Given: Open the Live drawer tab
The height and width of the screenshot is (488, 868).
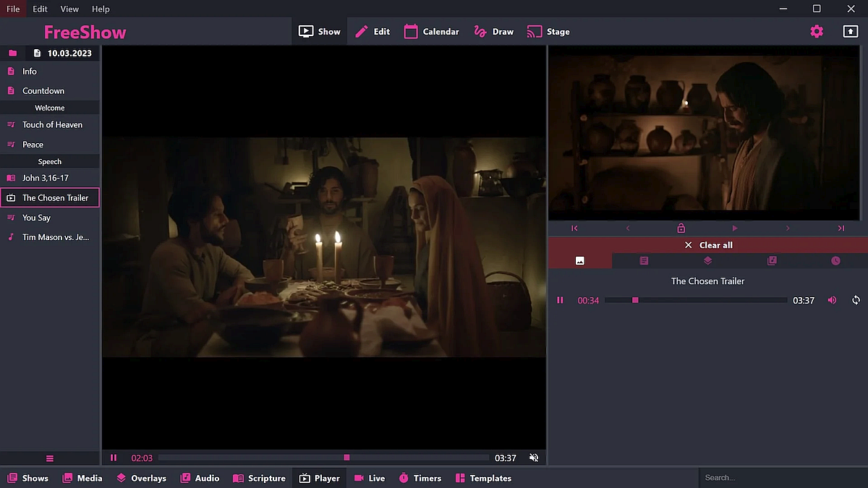Looking at the screenshot, I should tap(370, 478).
